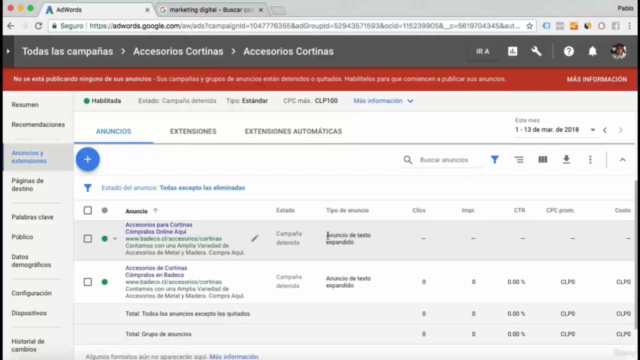Screen dimensions: 640x360
Task: Click the browser back arrow
Action: pyautogui.click(x=11, y=26)
